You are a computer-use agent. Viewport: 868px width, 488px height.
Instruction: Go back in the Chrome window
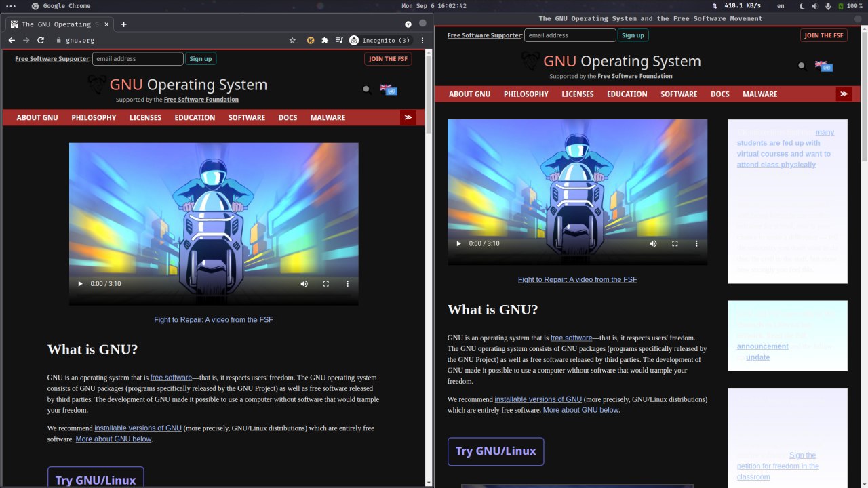12,41
